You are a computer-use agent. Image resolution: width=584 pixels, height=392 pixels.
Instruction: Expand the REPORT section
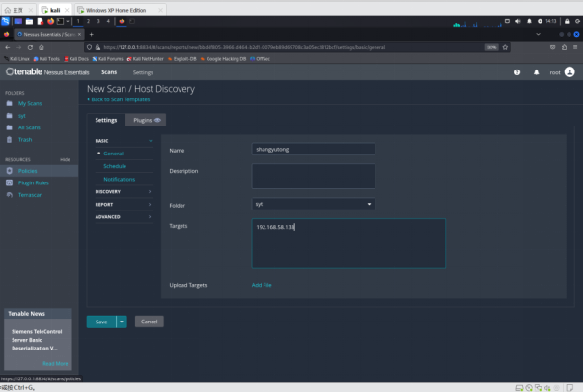pyautogui.click(x=124, y=205)
